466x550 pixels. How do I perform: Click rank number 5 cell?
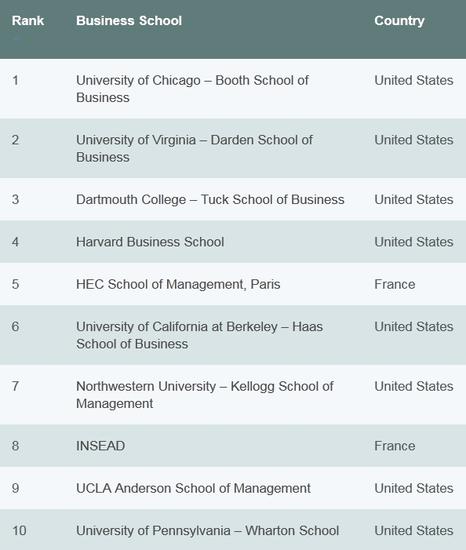pyautogui.click(x=15, y=284)
